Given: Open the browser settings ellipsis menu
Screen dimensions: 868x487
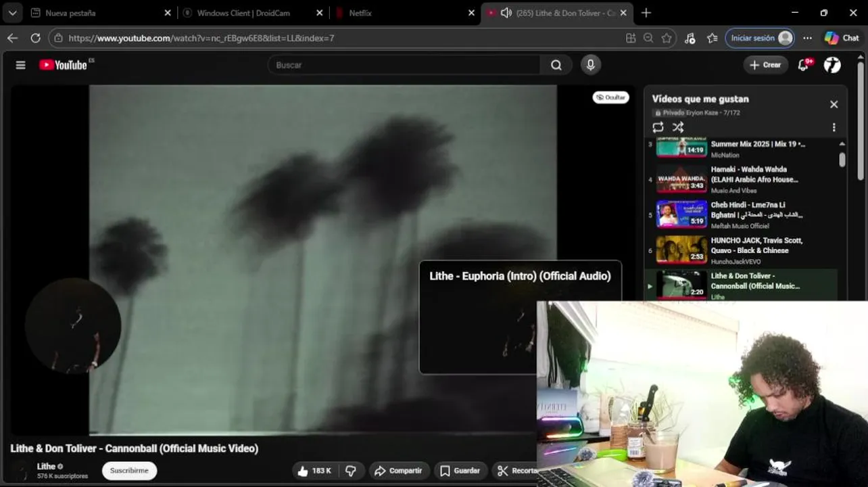Looking at the screenshot, I should [807, 38].
